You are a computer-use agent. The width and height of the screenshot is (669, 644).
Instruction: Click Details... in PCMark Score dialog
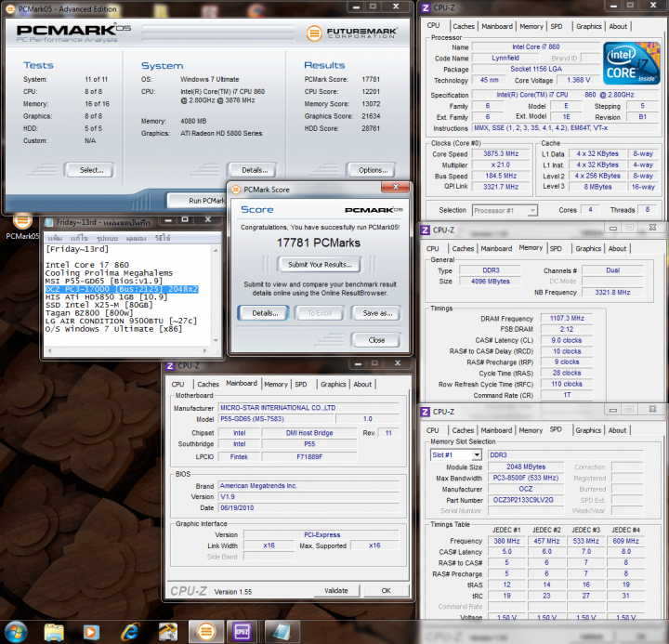pyautogui.click(x=263, y=313)
